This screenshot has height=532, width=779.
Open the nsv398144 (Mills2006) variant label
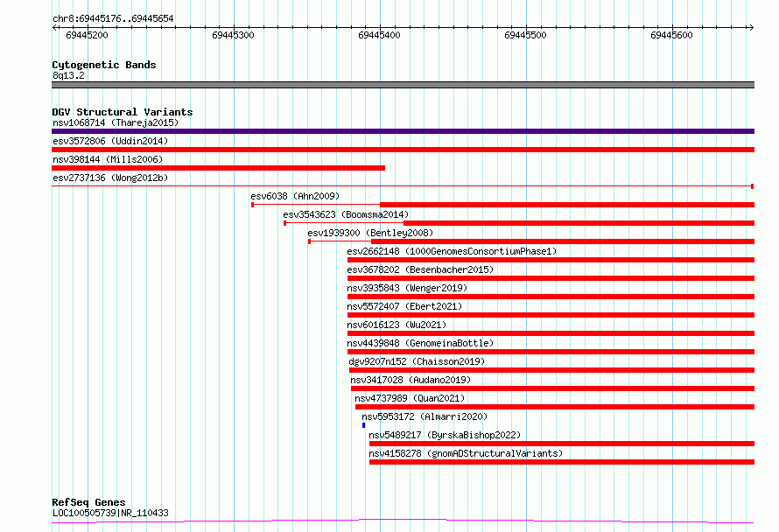[108, 159]
